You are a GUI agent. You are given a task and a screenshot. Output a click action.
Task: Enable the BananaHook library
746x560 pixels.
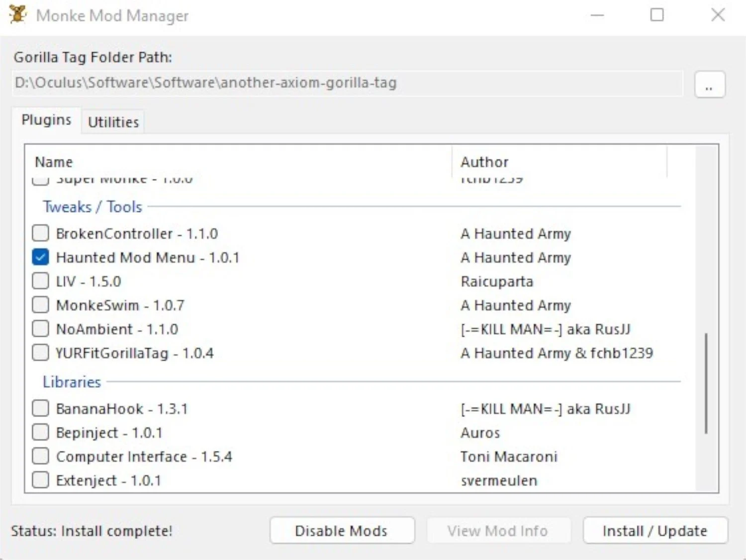tap(40, 408)
